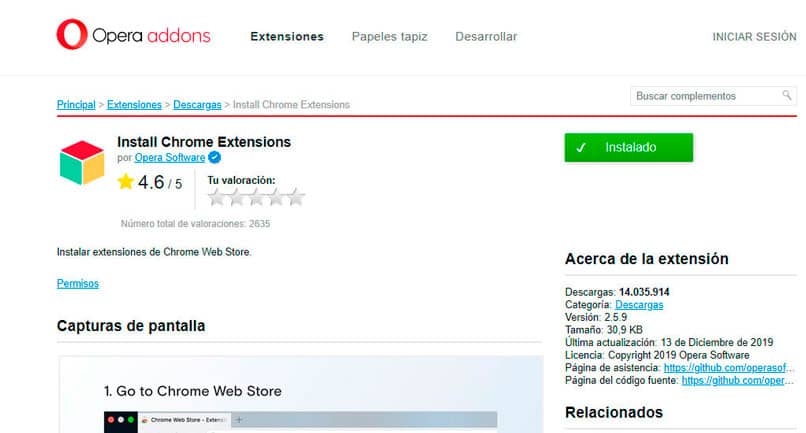806x433 pixels.
Task: Open the Papeles tapiz tab
Action: [x=390, y=37]
